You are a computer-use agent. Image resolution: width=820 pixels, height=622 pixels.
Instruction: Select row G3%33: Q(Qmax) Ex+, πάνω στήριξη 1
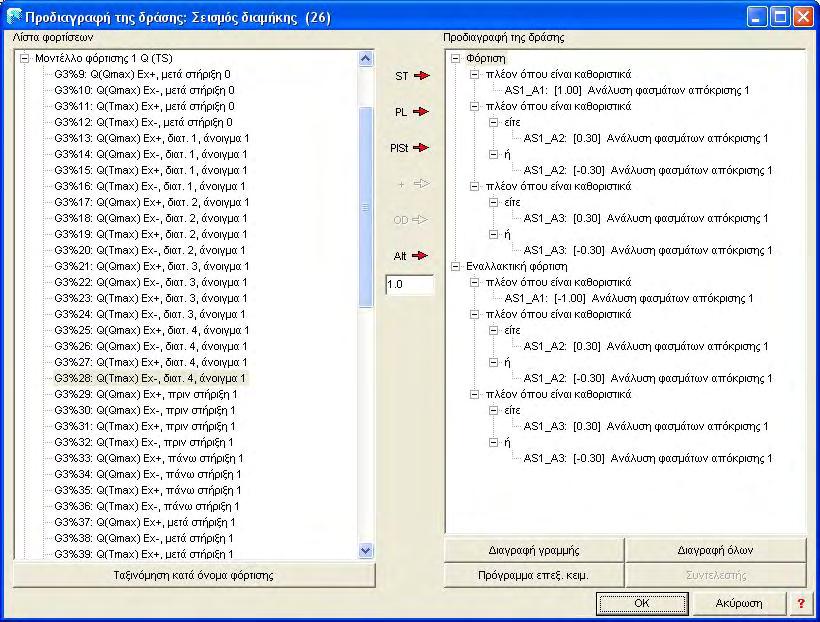click(x=149, y=458)
